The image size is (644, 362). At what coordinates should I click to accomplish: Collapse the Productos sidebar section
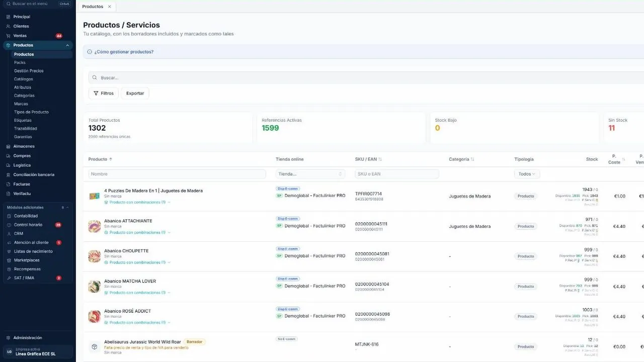[x=67, y=45]
